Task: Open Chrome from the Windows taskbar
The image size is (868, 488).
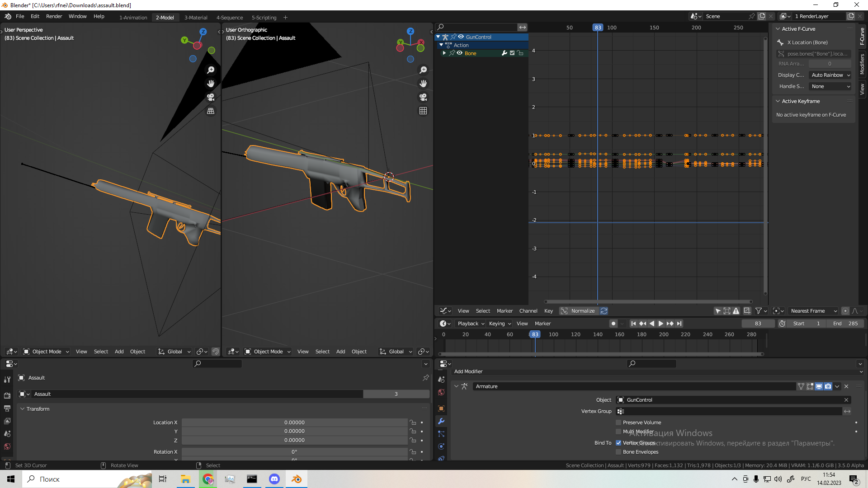Action: click(208, 479)
